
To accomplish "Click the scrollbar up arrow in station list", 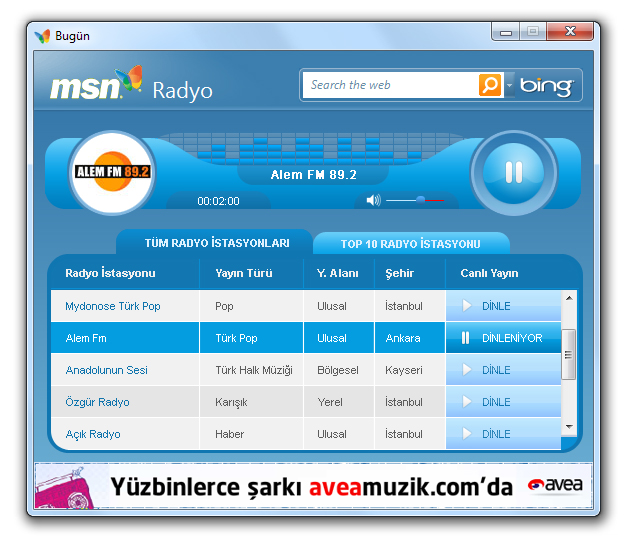I will [x=569, y=298].
